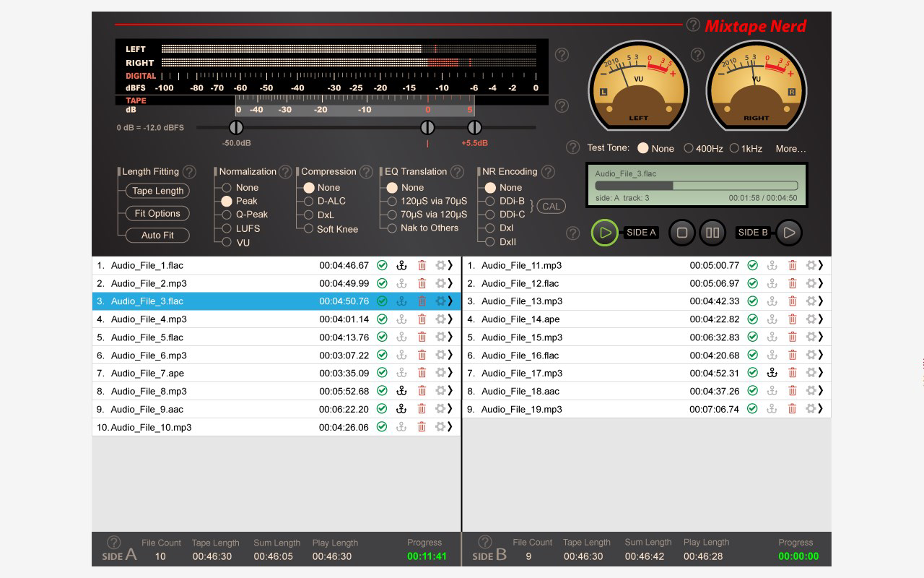Open per-track settings gear for Audio_File_17.mp3

click(x=812, y=373)
